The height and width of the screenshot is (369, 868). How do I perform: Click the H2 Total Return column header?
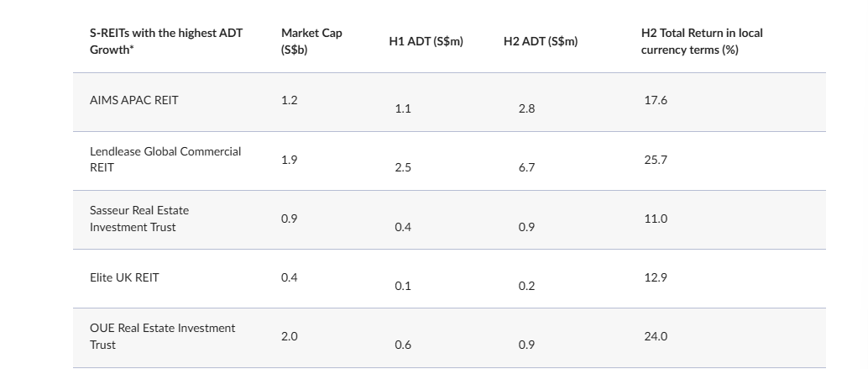(x=702, y=41)
